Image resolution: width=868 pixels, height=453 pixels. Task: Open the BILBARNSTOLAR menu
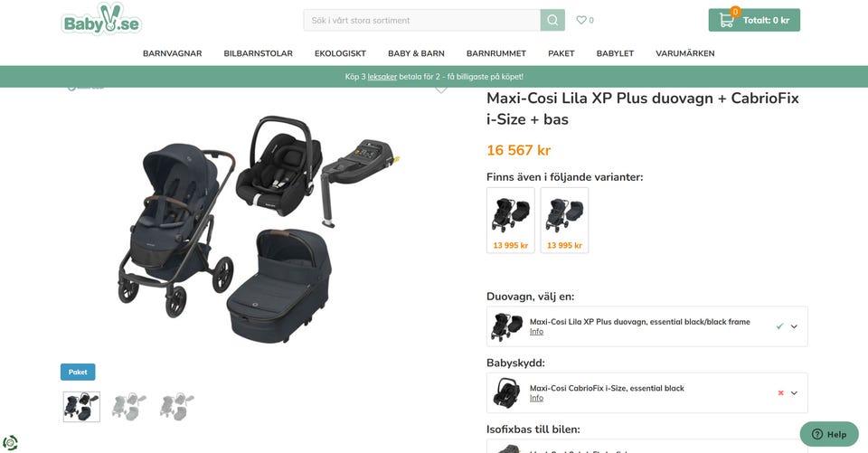pyautogui.click(x=258, y=53)
